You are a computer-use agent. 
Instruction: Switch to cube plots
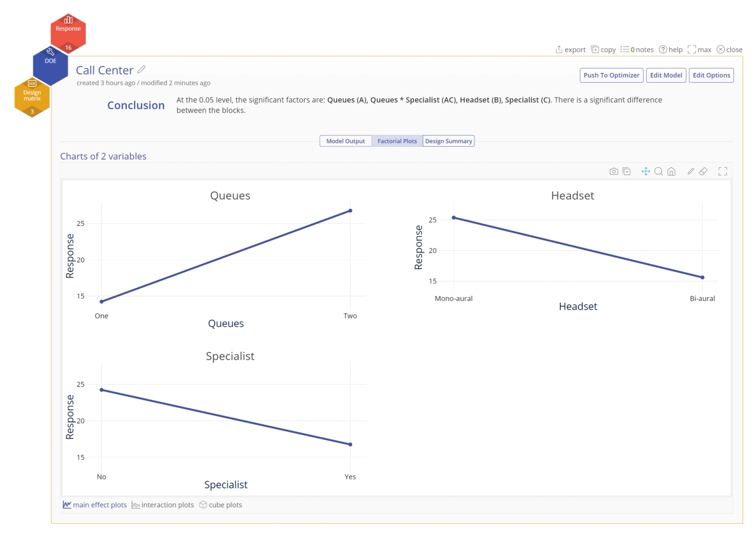pyautogui.click(x=221, y=505)
